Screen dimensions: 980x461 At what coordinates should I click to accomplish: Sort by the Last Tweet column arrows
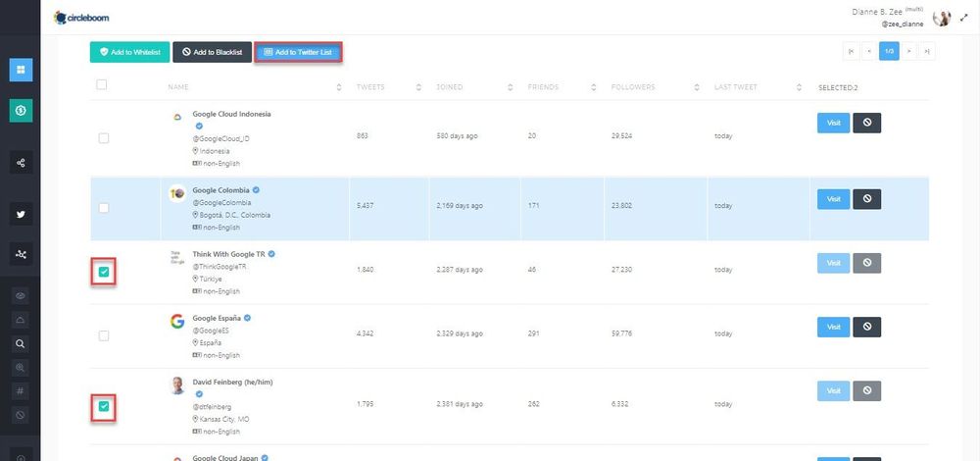point(799,87)
